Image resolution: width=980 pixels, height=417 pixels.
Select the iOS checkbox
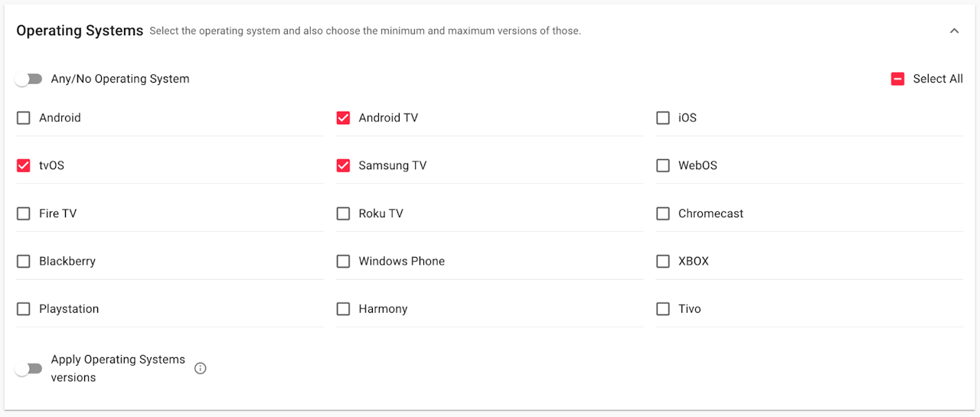[663, 118]
